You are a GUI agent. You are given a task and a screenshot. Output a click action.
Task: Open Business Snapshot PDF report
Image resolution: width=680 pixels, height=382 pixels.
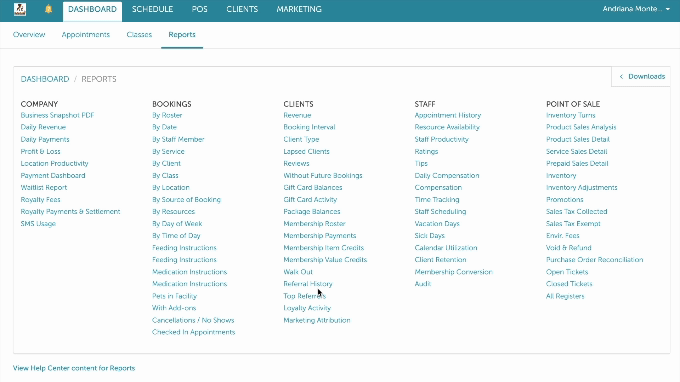[x=57, y=115]
